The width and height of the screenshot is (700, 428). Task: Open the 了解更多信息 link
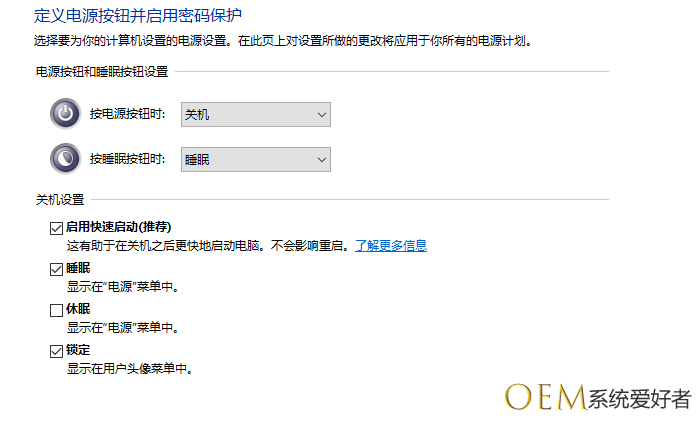point(391,245)
